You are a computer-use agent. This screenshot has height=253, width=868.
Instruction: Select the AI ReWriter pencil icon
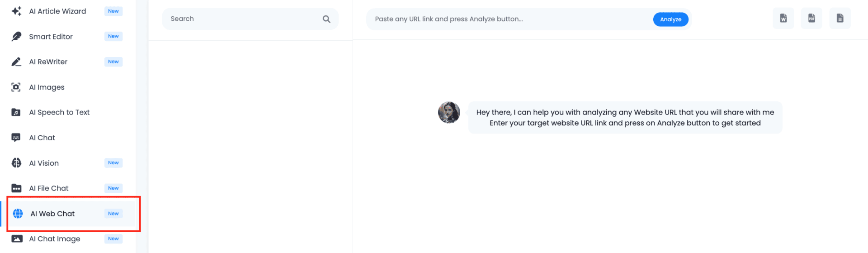click(x=16, y=62)
